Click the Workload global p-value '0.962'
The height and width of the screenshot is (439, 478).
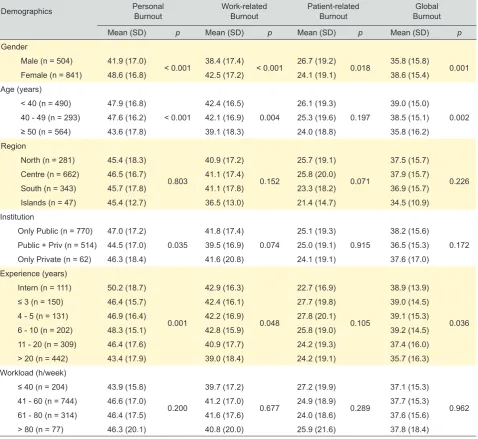pos(459,408)
